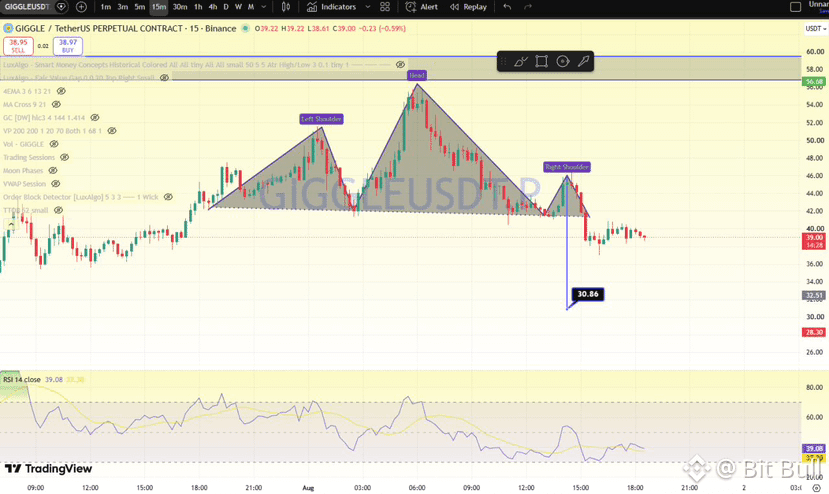Toggle visibility of VP 200 200 indicator
Screen dimensions: 829x494
[112, 131]
